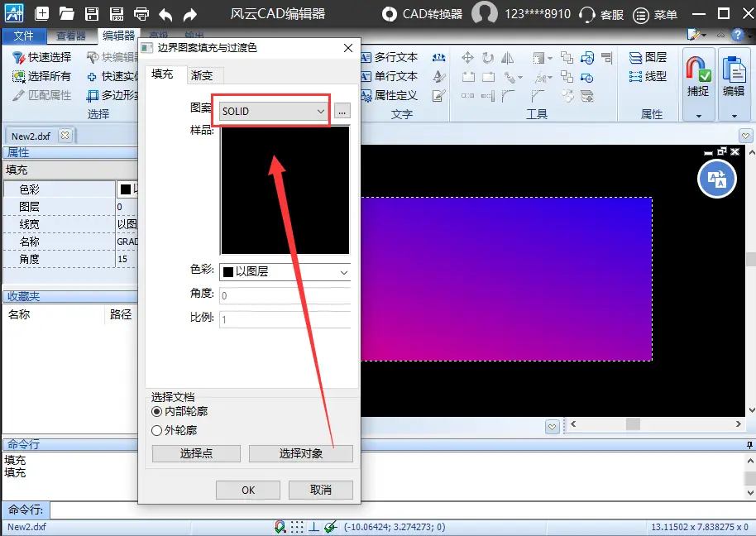756x536 pixels.
Task: Click the 比例 scale input field
Action: pos(285,319)
